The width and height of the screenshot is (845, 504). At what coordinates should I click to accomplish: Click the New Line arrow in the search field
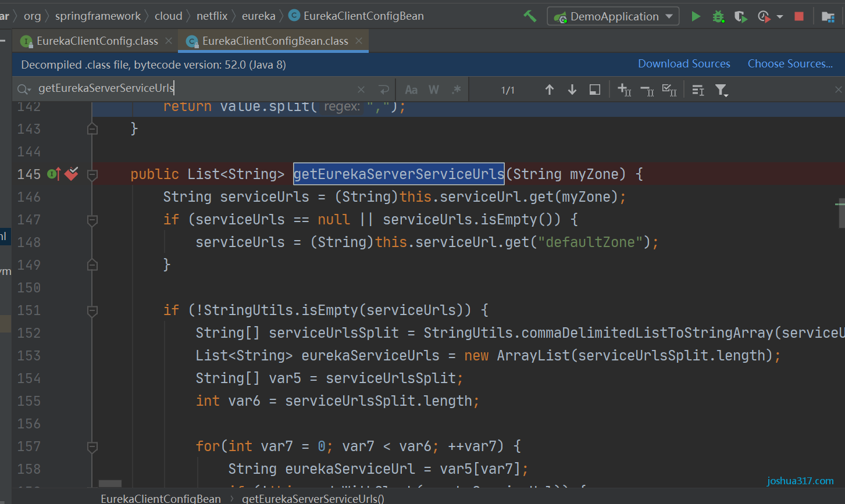[x=383, y=90]
